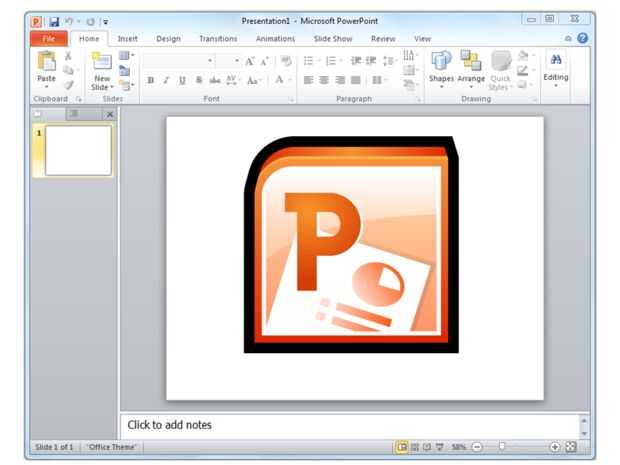The height and width of the screenshot is (465, 620).
Task: Select the PowerPoint logo image on slide
Action: tap(352, 244)
